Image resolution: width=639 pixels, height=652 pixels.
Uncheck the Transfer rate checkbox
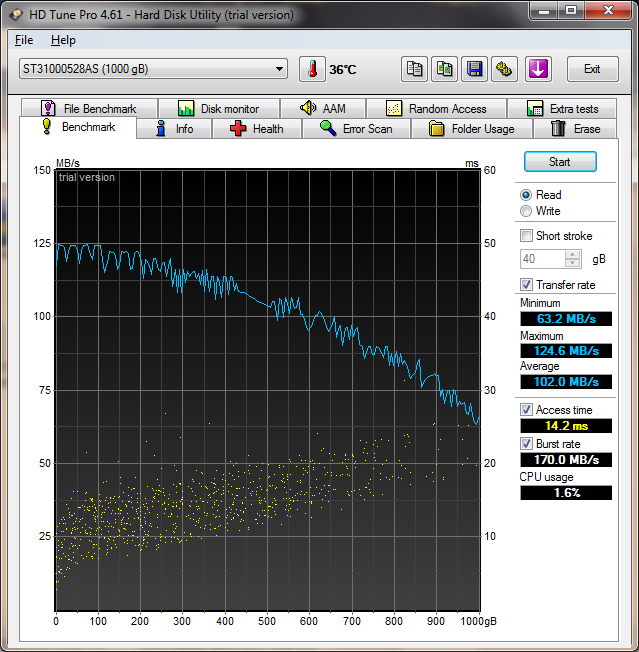527,285
